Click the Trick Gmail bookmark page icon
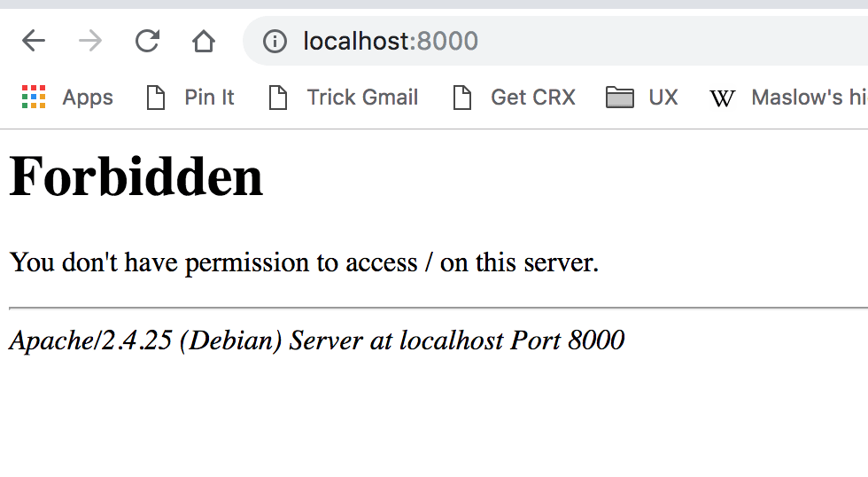The image size is (868, 477). [x=278, y=98]
